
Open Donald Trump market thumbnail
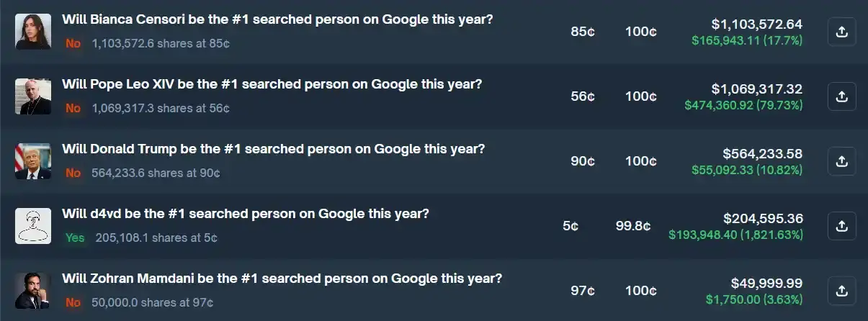point(33,161)
